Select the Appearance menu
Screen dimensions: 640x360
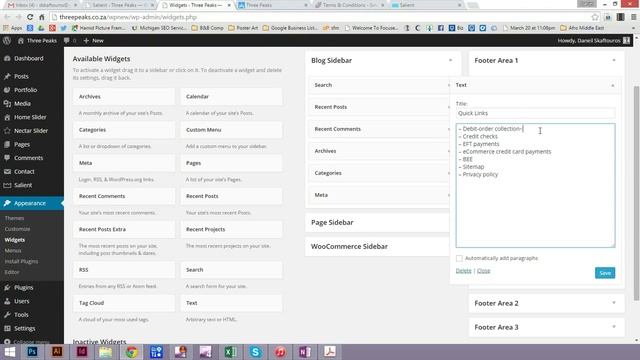click(x=32, y=203)
